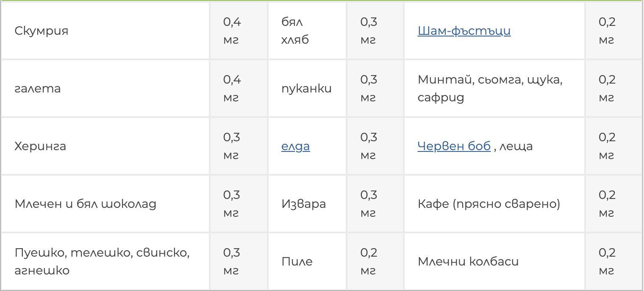Click the word леща after Червен боб
The image size is (644, 291).
[x=516, y=146]
